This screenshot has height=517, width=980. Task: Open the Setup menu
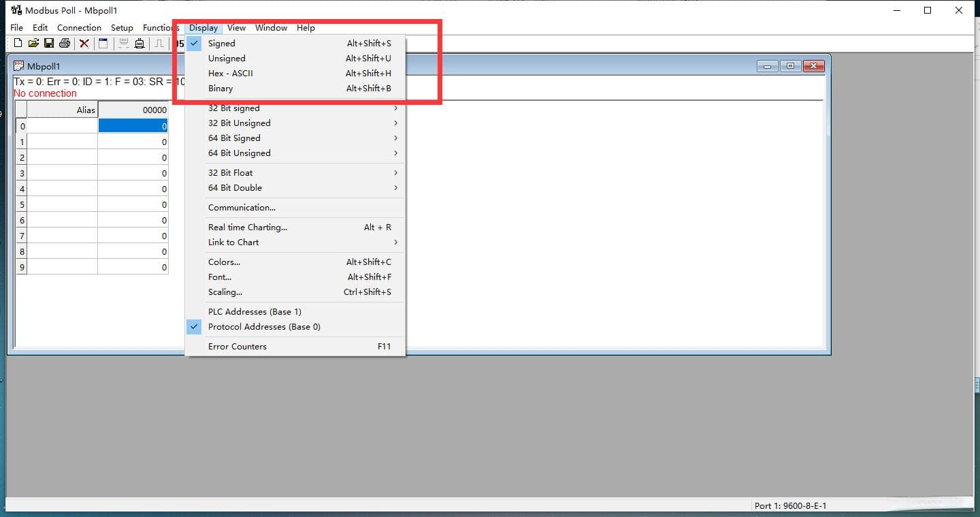[x=122, y=28]
